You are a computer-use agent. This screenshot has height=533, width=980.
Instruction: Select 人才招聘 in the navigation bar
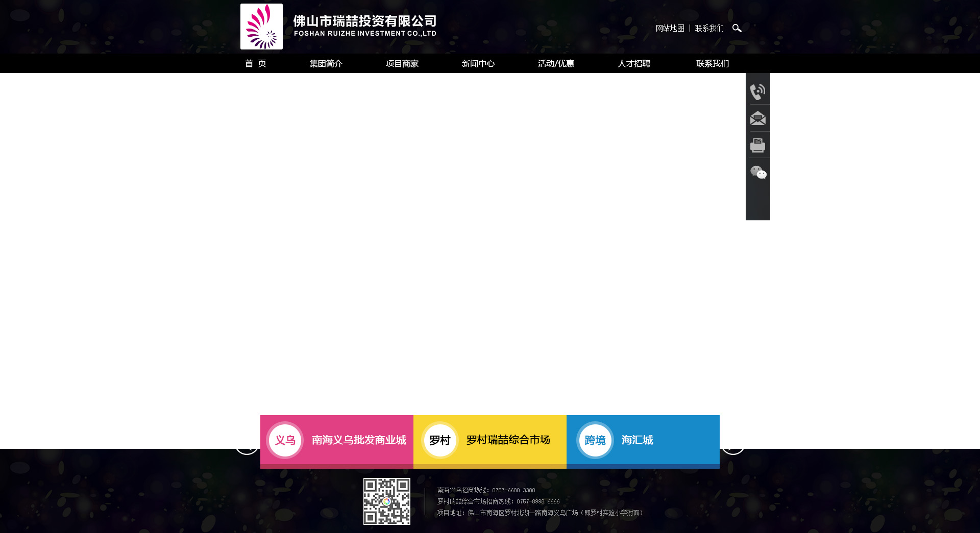pyautogui.click(x=633, y=63)
